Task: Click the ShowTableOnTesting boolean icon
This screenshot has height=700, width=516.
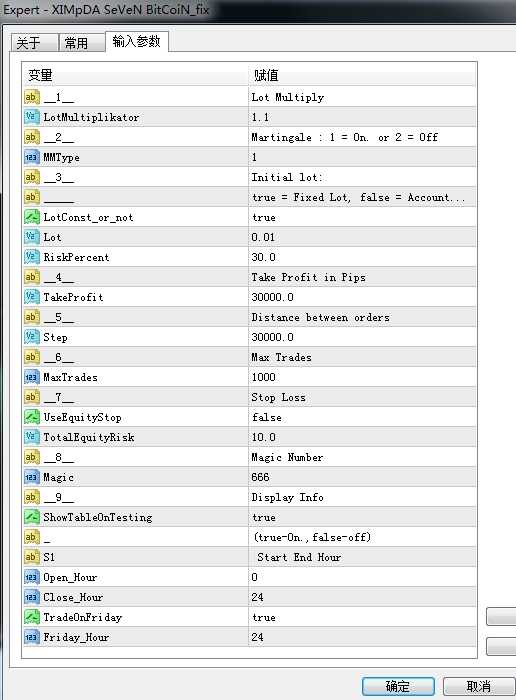Action: pyautogui.click(x=32, y=517)
